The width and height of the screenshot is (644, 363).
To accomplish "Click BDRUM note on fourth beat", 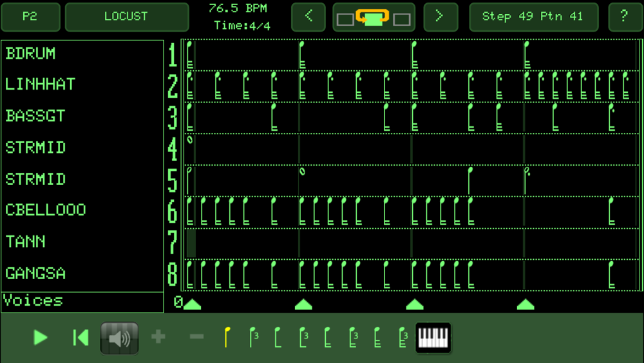I will pos(527,55).
